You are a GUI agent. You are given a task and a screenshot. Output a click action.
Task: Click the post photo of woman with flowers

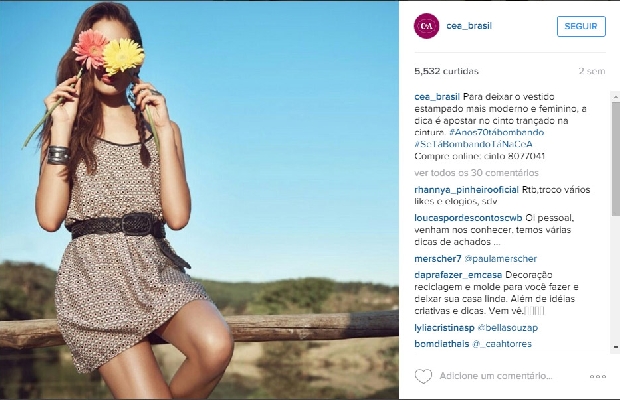click(199, 200)
